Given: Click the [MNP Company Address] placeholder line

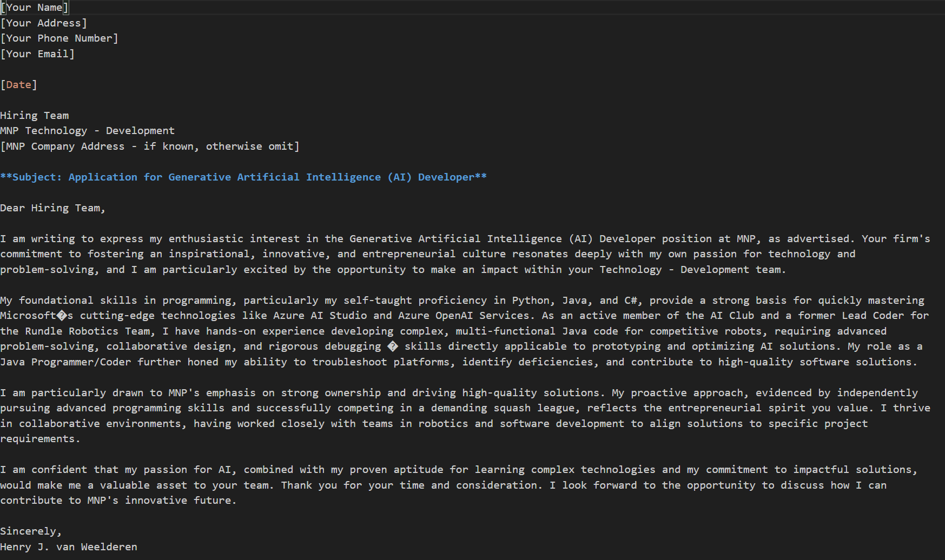Looking at the screenshot, I should (x=149, y=146).
